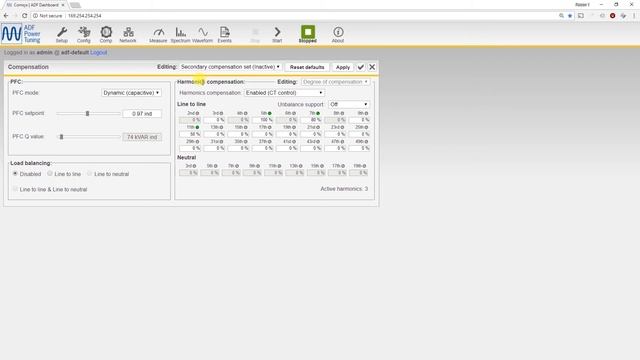Open the Waveform view
Screen dimensions: 640x360
tap(202, 35)
